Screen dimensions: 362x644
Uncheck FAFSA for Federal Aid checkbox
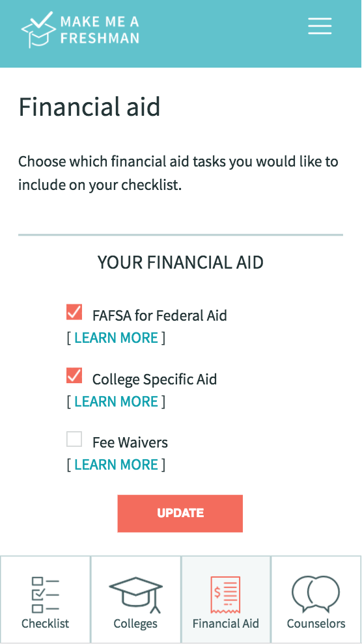pyautogui.click(x=74, y=312)
